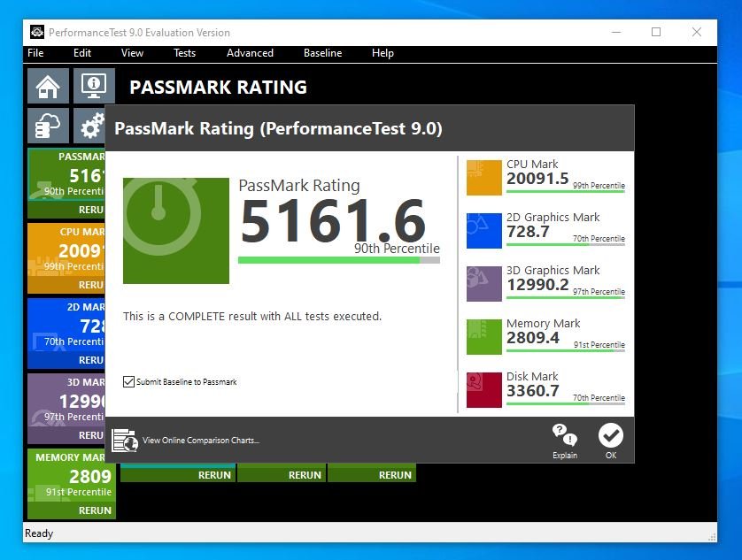The height and width of the screenshot is (560, 742).
Task: Open the Edit menu
Action: [81, 53]
